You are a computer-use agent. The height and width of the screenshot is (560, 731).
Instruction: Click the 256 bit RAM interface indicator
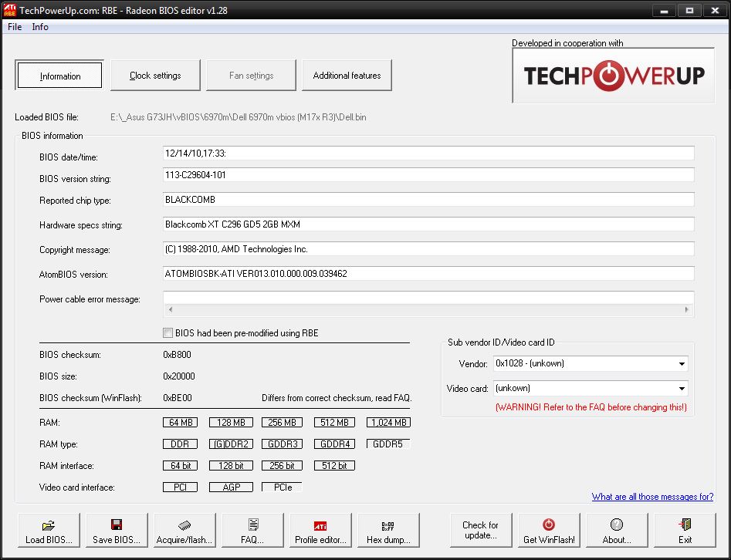(282, 465)
